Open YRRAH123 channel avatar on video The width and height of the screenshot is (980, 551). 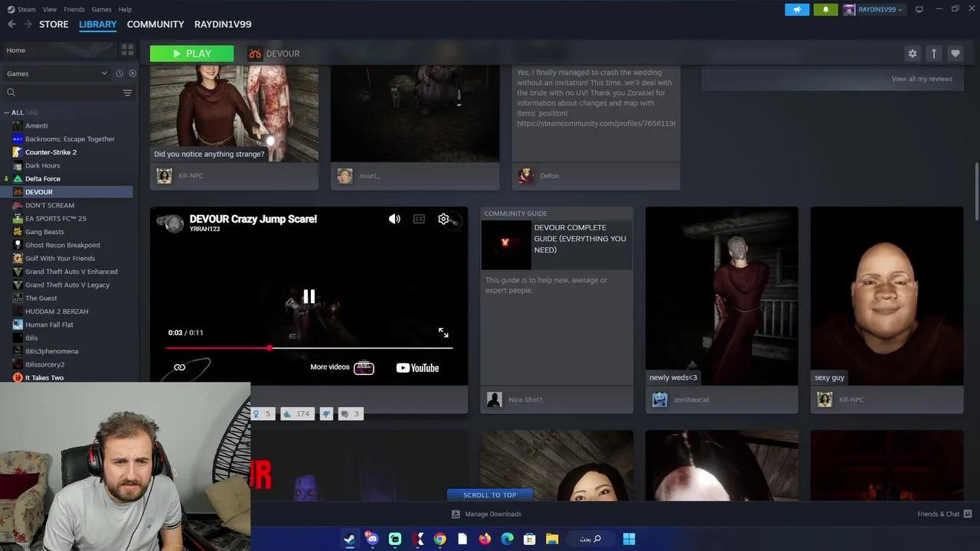click(x=175, y=223)
